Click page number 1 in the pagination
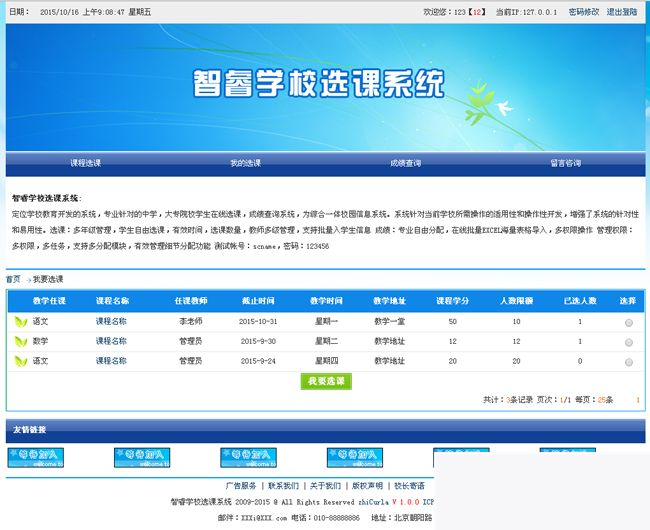 click(x=638, y=400)
